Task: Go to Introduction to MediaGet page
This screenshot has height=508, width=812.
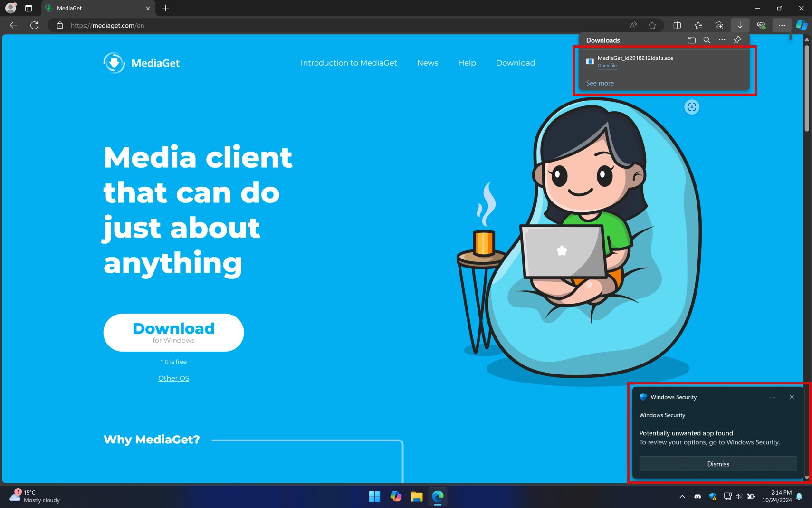Action: pos(348,63)
